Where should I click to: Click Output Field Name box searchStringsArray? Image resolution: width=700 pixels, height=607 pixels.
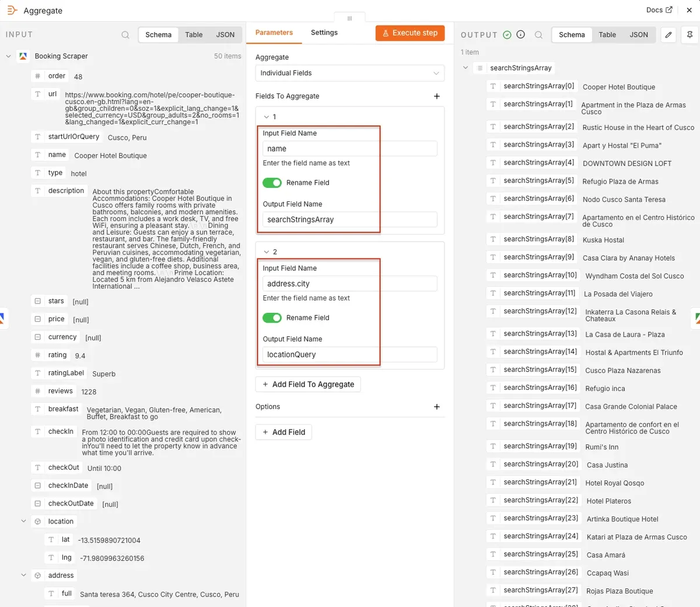coord(350,219)
